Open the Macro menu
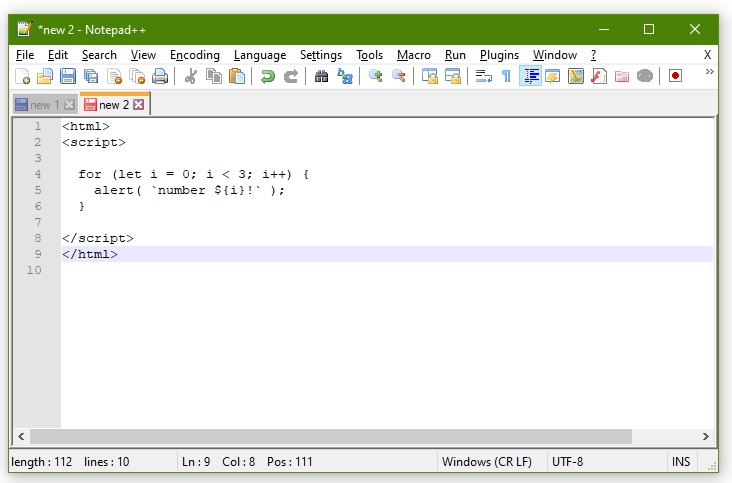Image resolution: width=732 pixels, height=483 pixels. [x=414, y=55]
